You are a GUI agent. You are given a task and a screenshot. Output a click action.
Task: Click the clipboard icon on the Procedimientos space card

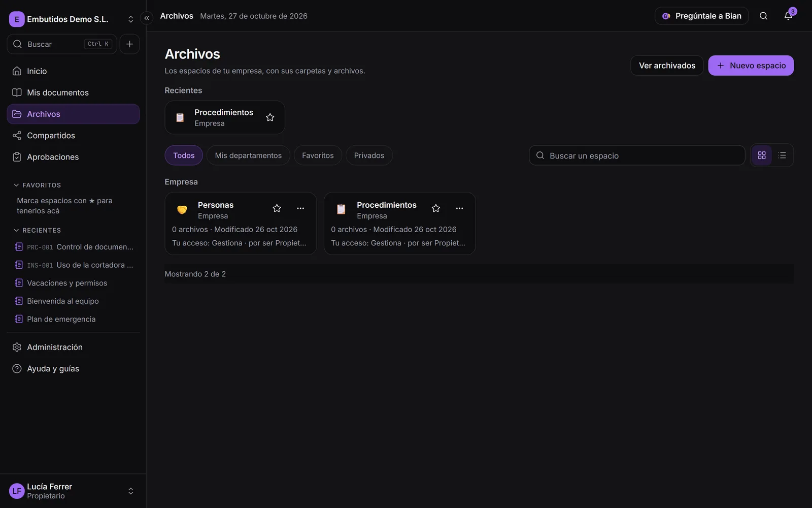pyautogui.click(x=341, y=209)
